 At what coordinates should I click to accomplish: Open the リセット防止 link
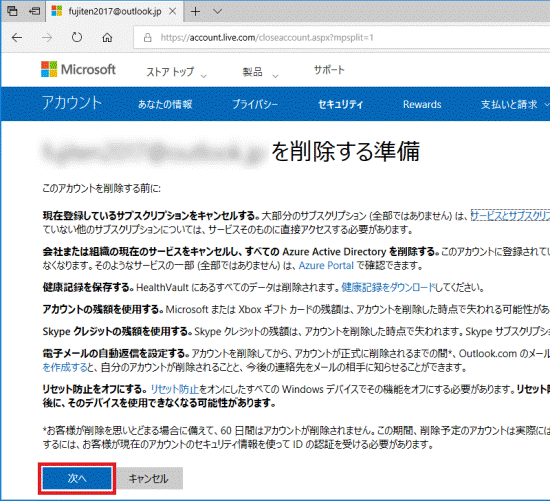click(175, 389)
